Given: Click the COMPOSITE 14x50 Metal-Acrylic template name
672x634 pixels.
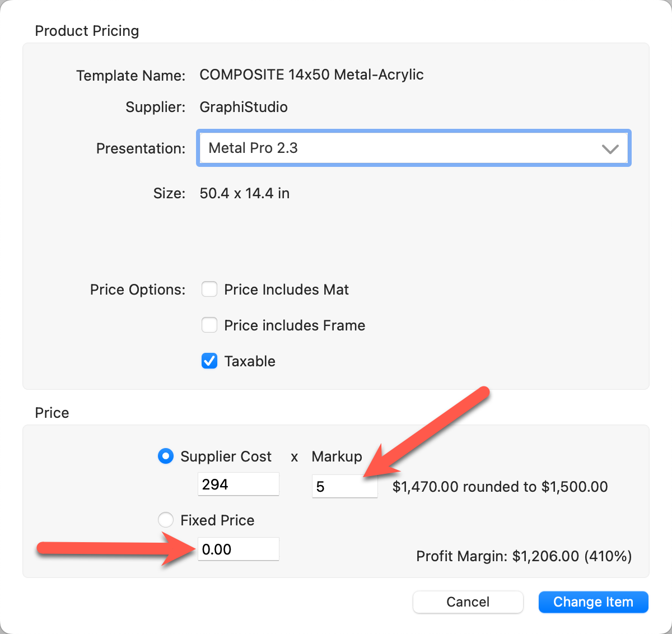Looking at the screenshot, I should pos(311,74).
